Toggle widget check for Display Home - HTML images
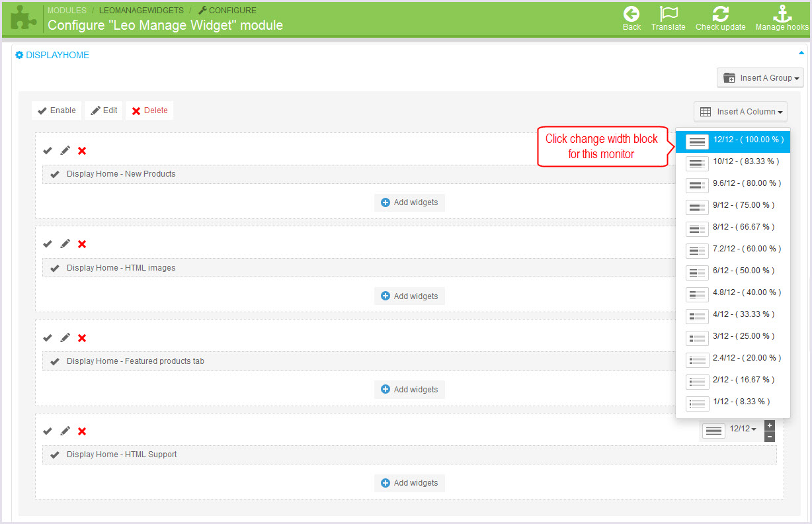 point(55,269)
